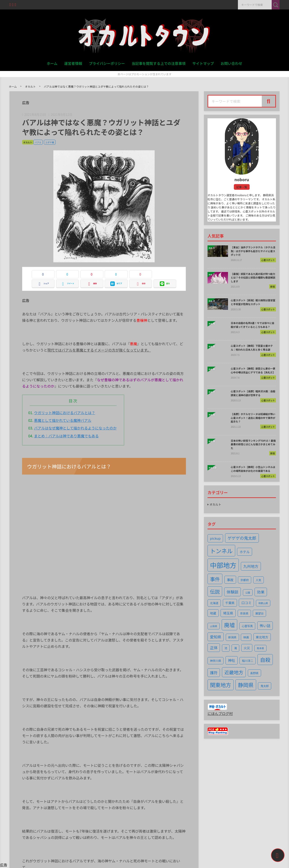Click ホーム in the breadcrumb
Screen dimensions: 289x868
click(13, 87)
